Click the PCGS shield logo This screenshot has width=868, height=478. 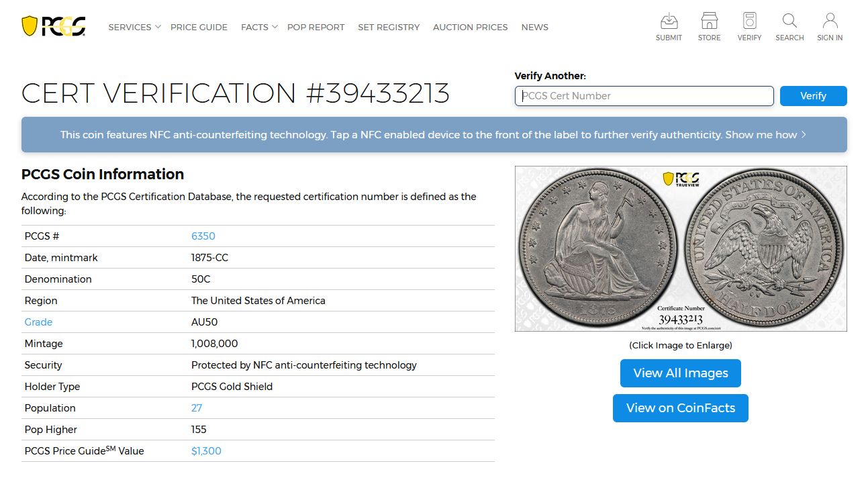point(54,27)
